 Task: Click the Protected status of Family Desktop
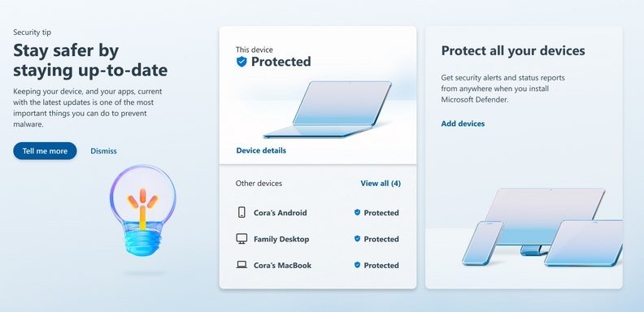381,239
